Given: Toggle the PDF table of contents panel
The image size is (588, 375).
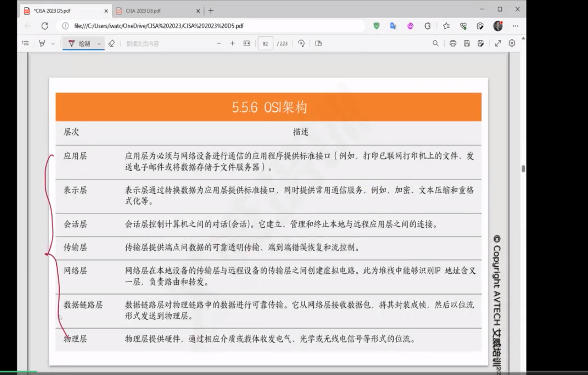Looking at the screenshot, I should pyautogui.click(x=25, y=43).
